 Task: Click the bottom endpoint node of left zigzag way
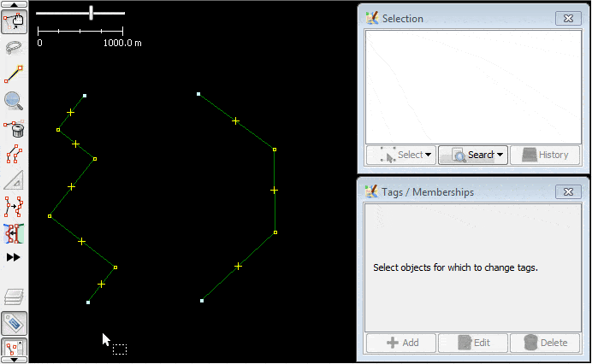click(x=88, y=302)
